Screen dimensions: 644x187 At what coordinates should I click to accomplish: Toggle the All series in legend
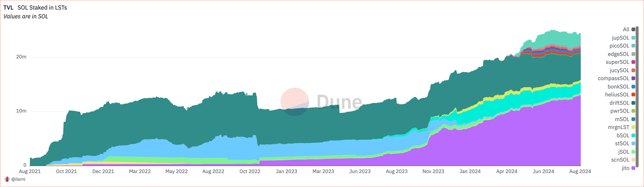click(629, 29)
